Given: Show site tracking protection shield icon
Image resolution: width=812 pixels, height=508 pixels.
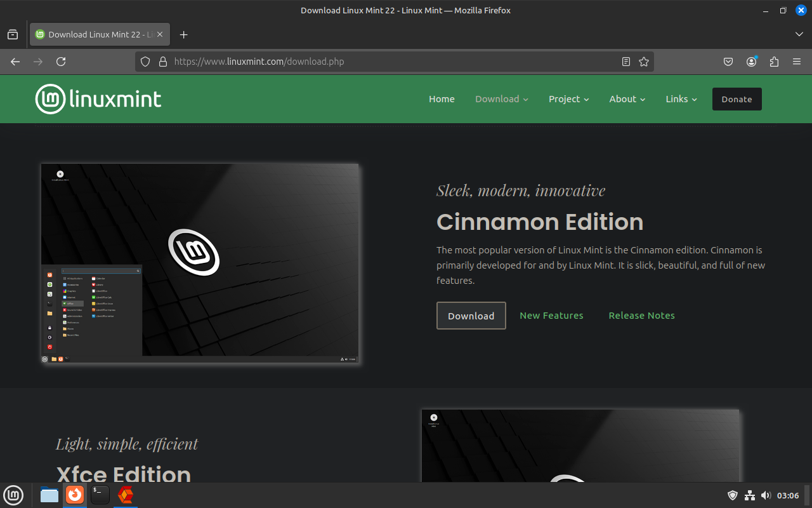Looking at the screenshot, I should pos(145,62).
